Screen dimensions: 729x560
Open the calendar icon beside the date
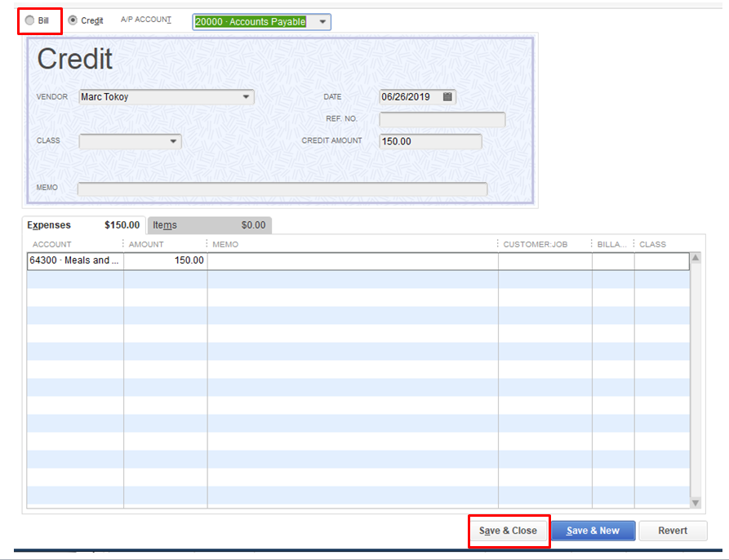coord(447,96)
